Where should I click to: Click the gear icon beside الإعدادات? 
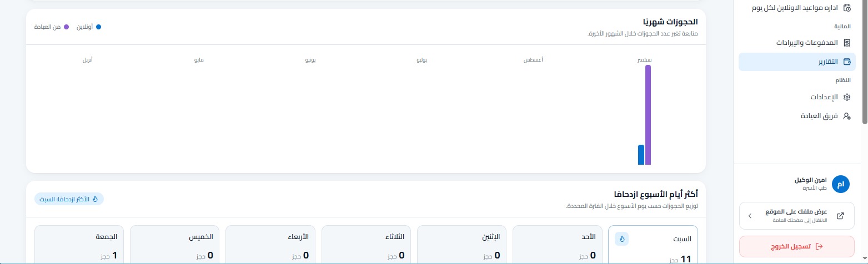tap(847, 97)
